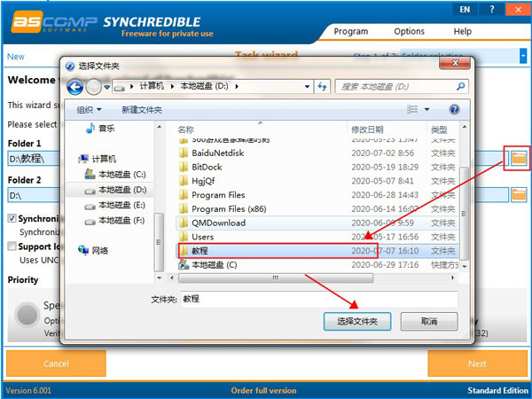Image resolution: width=532 pixels, height=399 pixels.
Task: Open the wizard step dropdown arrow
Action: [523, 56]
